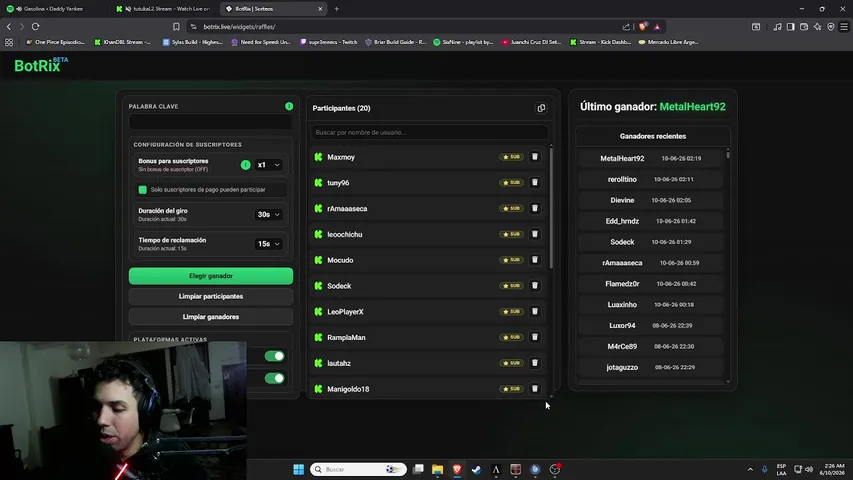Click Limpiar participantes button
The image size is (853, 480).
coord(211,297)
